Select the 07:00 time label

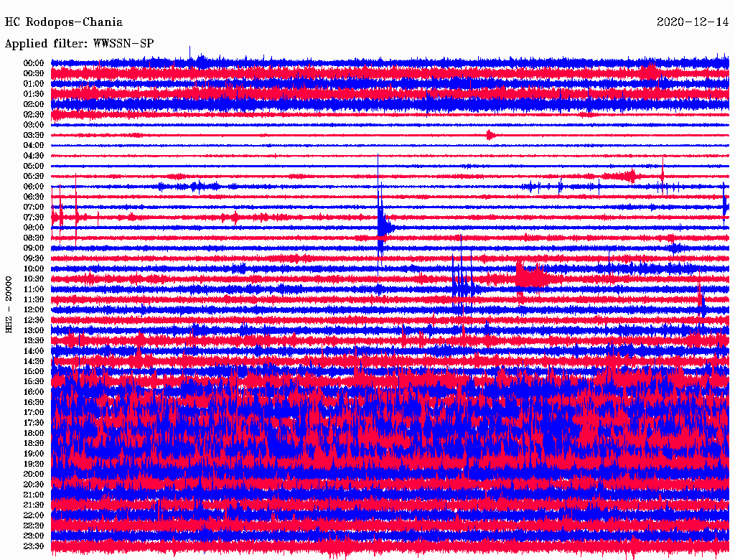click(x=34, y=207)
